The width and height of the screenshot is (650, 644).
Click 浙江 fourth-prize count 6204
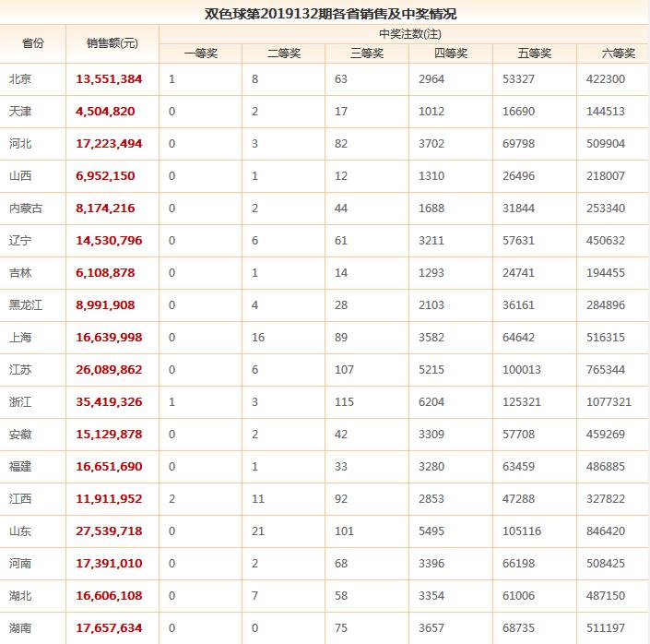431,401
